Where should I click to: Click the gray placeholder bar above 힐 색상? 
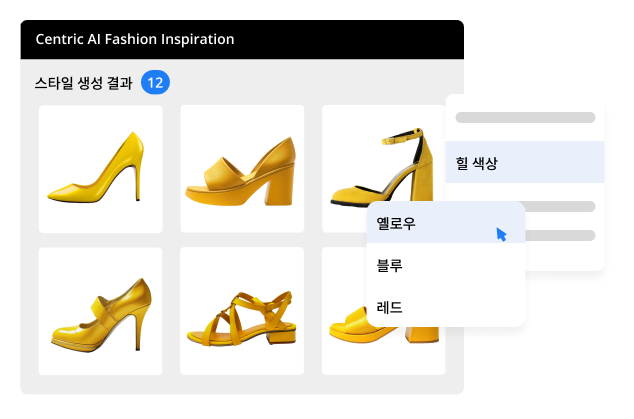(x=525, y=117)
